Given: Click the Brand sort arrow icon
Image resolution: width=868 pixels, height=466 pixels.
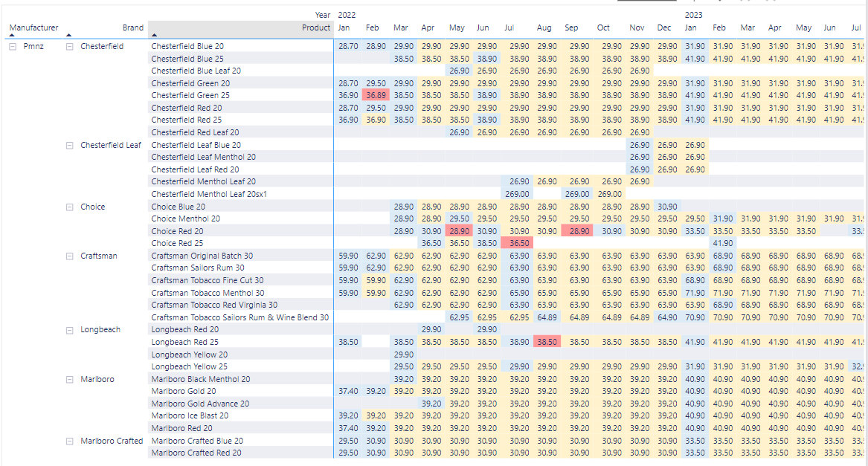Looking at the screenshot, I should pos(68,36).
